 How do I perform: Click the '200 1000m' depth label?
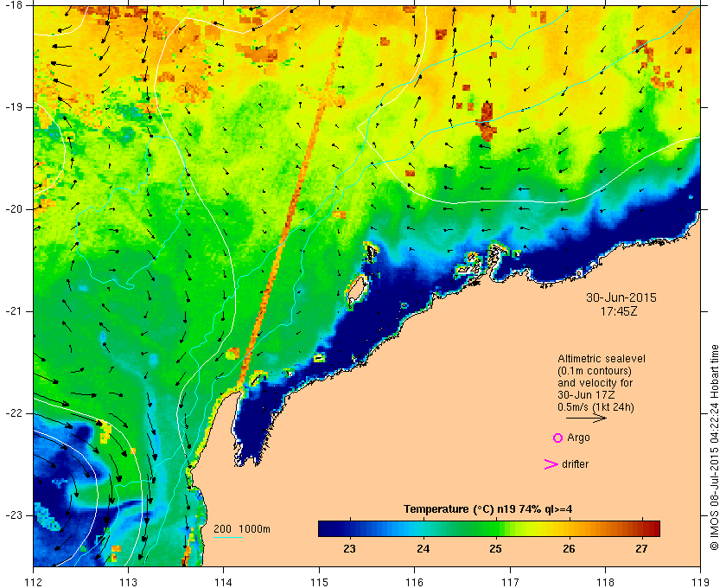242,529
